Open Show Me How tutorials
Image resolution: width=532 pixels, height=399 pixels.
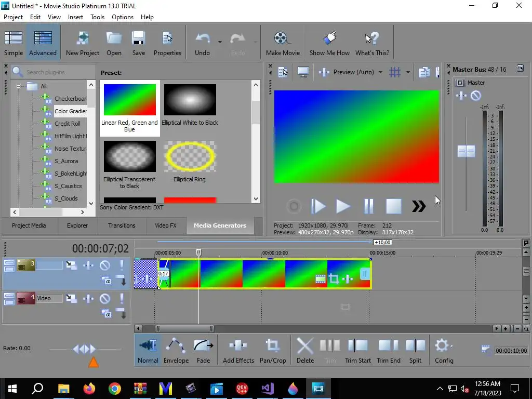pyautogui.click(x=329, y=43)
